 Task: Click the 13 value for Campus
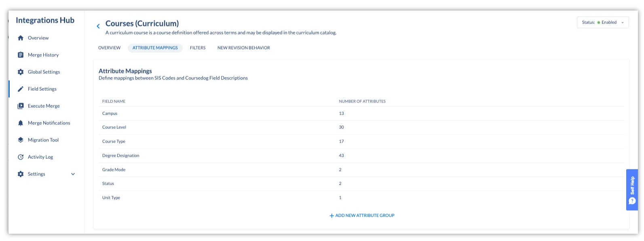[341, 113]
